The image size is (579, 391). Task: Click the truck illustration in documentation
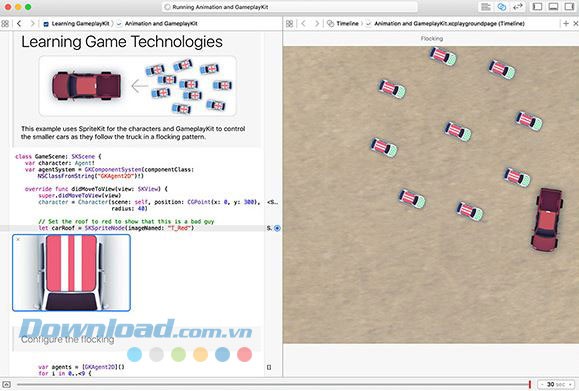(86, 86)
